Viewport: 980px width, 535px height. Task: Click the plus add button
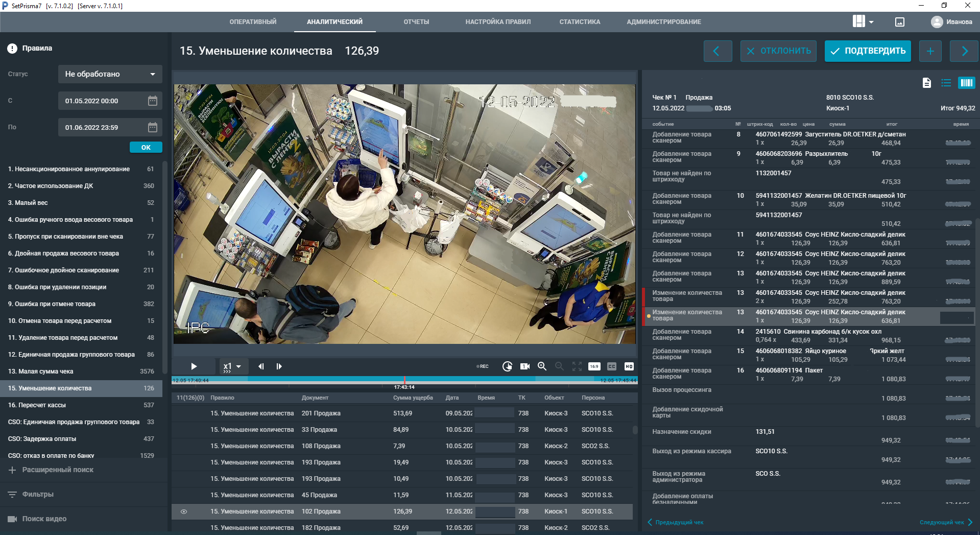point(930,51)
